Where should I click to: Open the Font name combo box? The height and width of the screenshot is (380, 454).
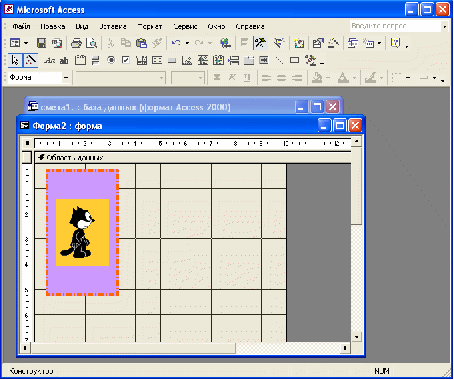(x=120, y=78)
